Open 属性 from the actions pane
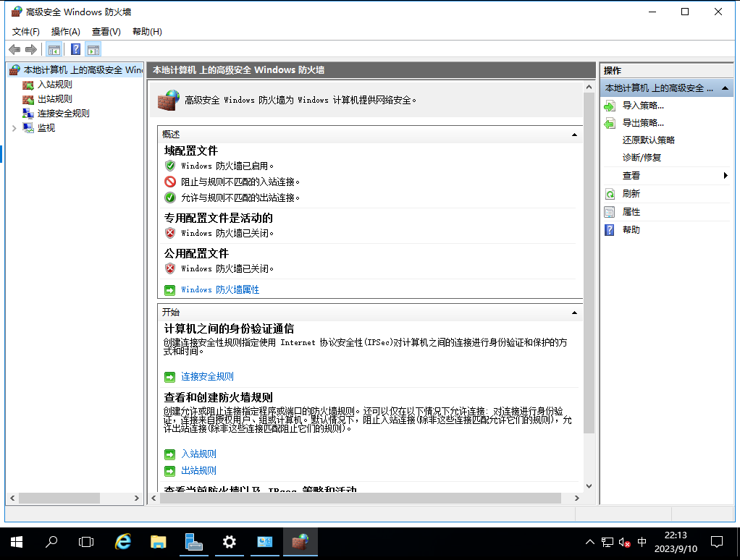Image resolution: width=740 pixels, height=560 pixels. [x=631, y=212]
